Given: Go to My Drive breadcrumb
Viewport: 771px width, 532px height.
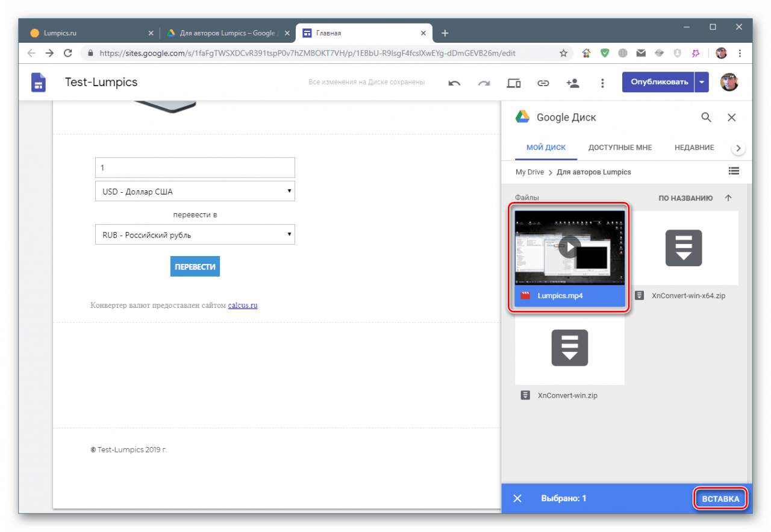Looking at the screenshot, I should point(529,172).
